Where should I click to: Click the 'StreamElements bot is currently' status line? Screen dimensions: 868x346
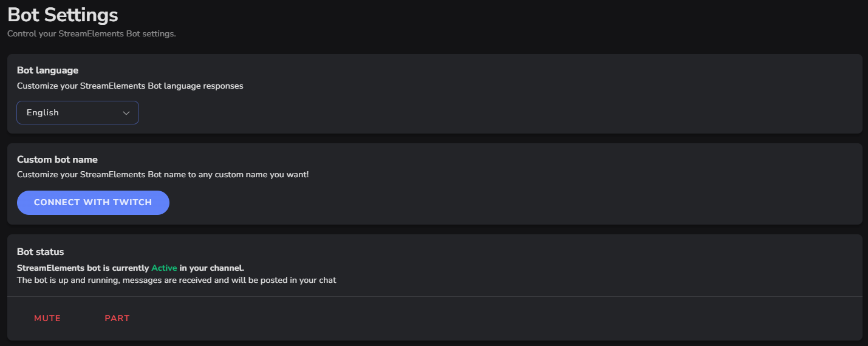pyautogui.click(x=83, y=268)
